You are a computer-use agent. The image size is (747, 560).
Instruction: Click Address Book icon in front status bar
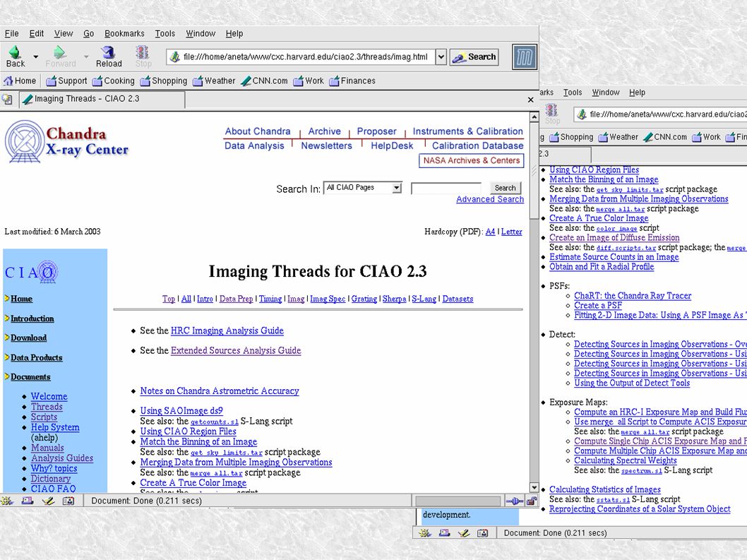pos(68,501)
